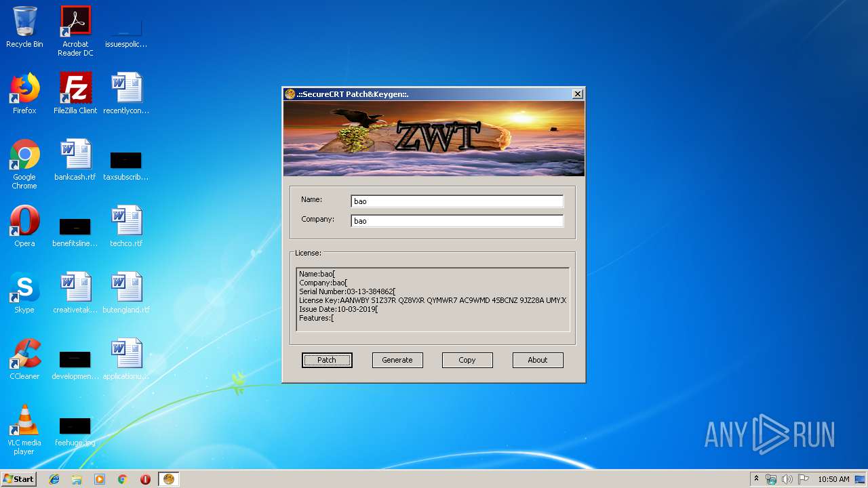Click the Generate button
868x488 pixels.
pos(397,360)
